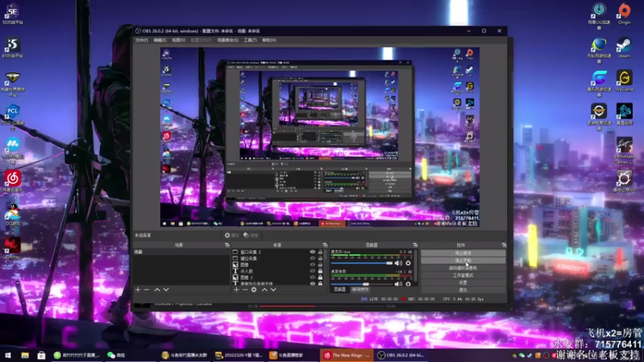This screenshot has height=362, width=644.
Task: Toggle lock on 杀人数 source
Action: tap(320, 271)
